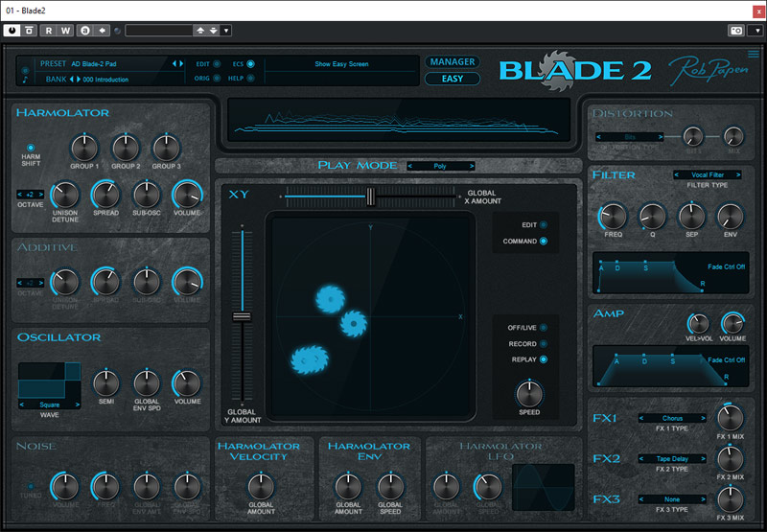Click the Harmolator Group 1 knob
This screenshot has width=767, height=532.
(x=84, y=148)
